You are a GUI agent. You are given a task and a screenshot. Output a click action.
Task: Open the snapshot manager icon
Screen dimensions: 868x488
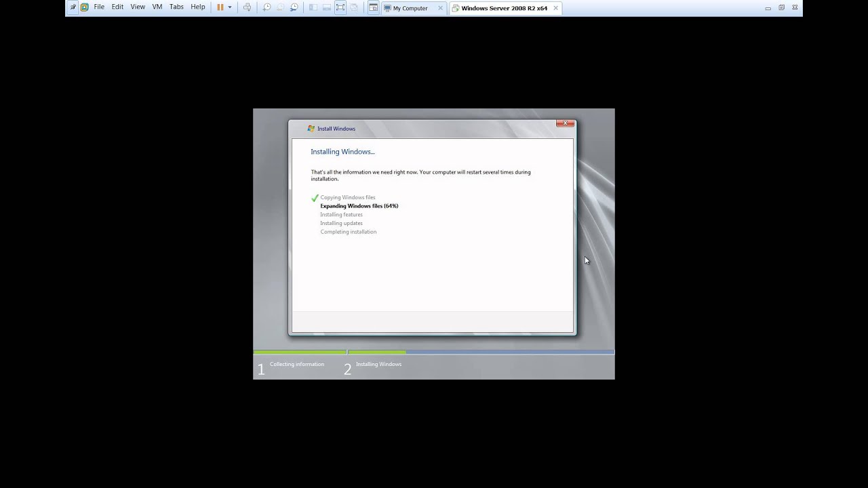pos(294,7)
